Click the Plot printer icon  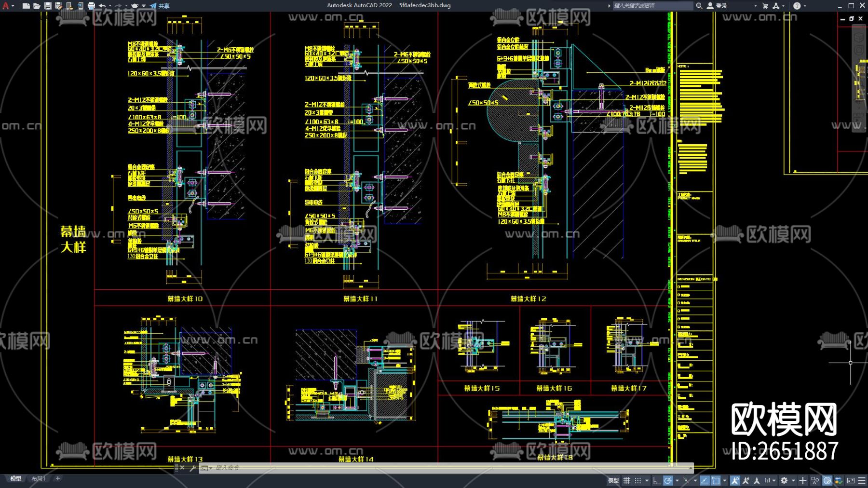pos(91,6)
